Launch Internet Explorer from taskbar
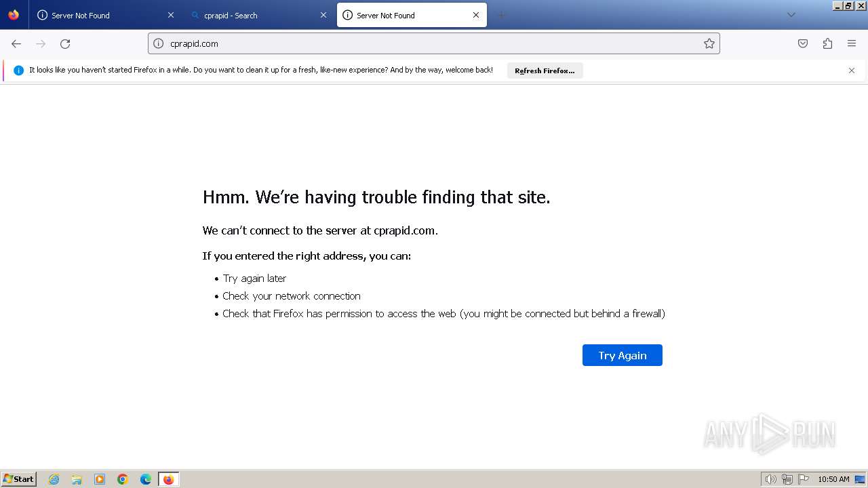 point(54,479)
